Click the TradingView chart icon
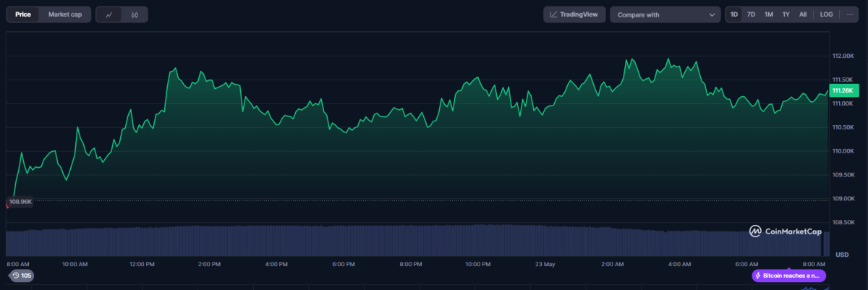This screenshot has height=290, width=868. [x=553, y=14]
